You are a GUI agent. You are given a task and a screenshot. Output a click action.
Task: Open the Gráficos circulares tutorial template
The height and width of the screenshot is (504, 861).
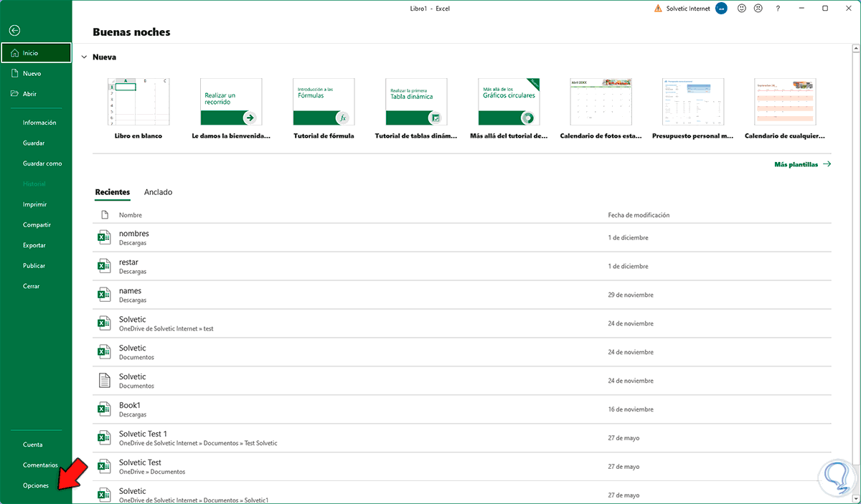click(x=509, y=109)
